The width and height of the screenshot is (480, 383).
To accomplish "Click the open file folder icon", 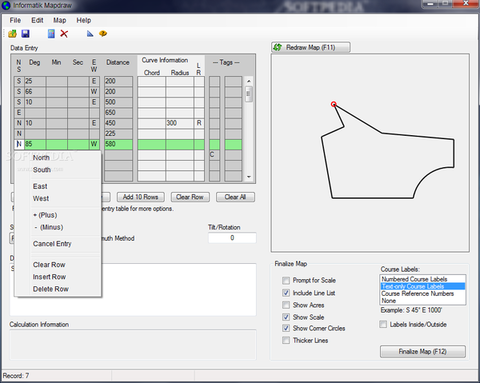I will (x=13, y=34).
